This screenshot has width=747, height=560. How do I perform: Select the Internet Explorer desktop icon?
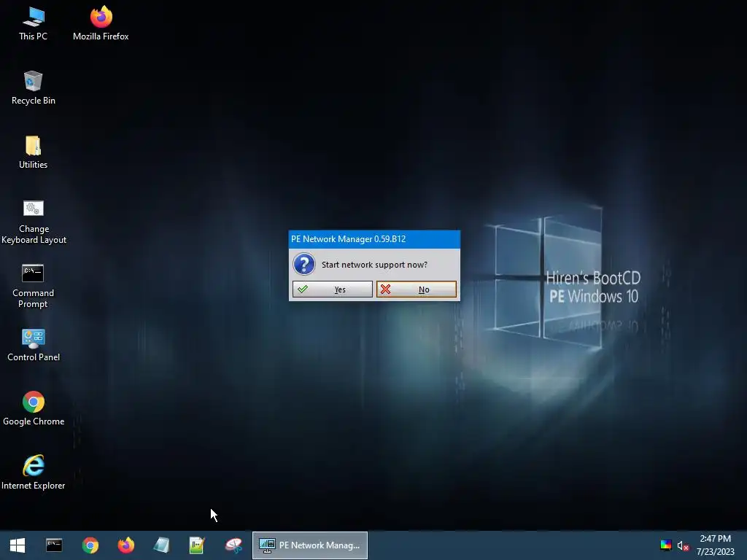click(34, 472)
